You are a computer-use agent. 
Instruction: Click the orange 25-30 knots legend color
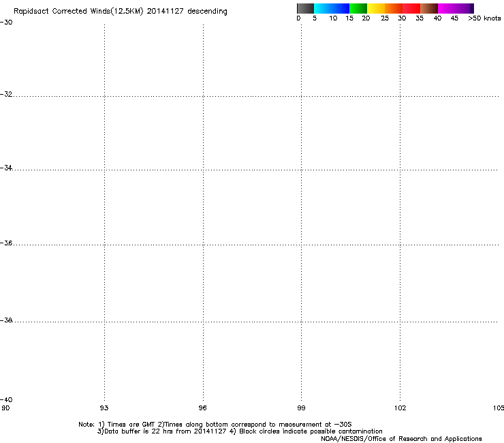[x=394, y=8]
